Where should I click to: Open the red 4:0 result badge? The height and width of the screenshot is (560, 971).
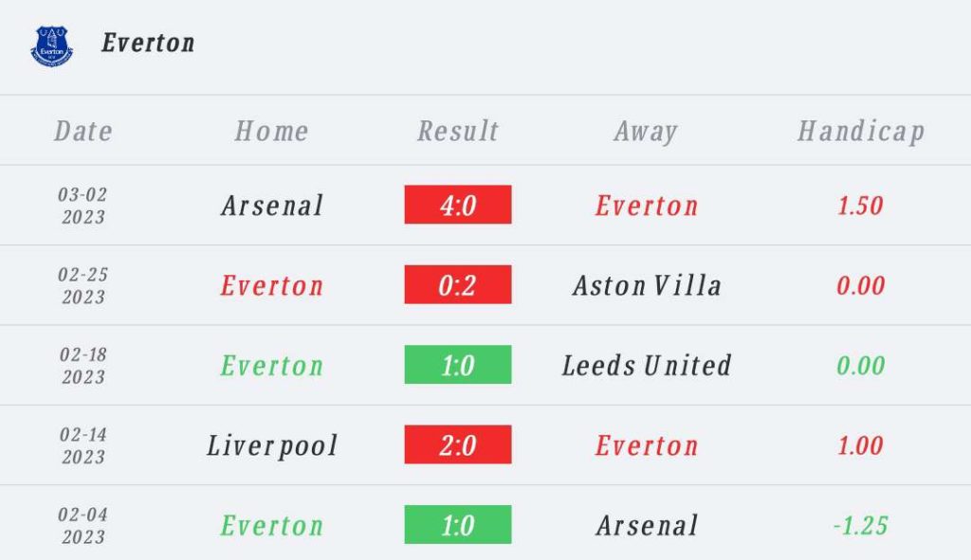tap(458, 205)
